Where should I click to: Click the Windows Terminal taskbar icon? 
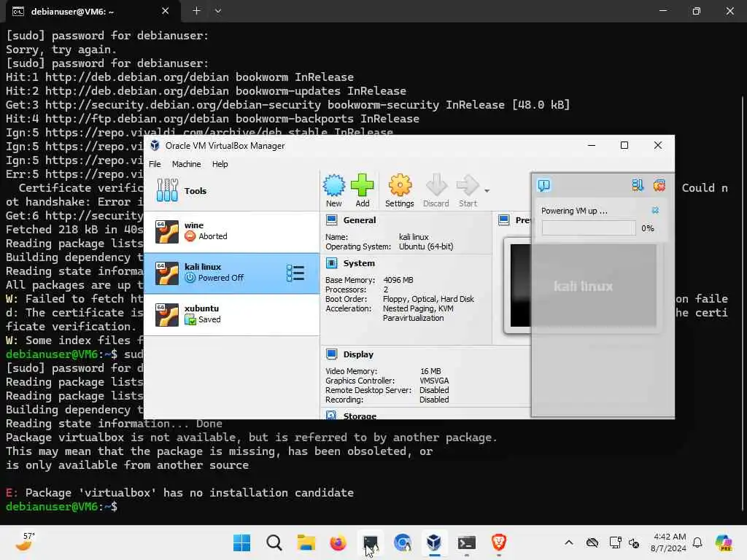coord(466,542)
